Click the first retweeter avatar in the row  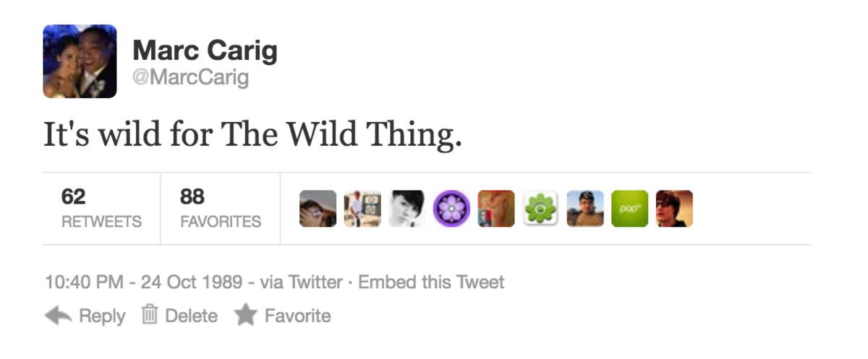click(318, 209)
